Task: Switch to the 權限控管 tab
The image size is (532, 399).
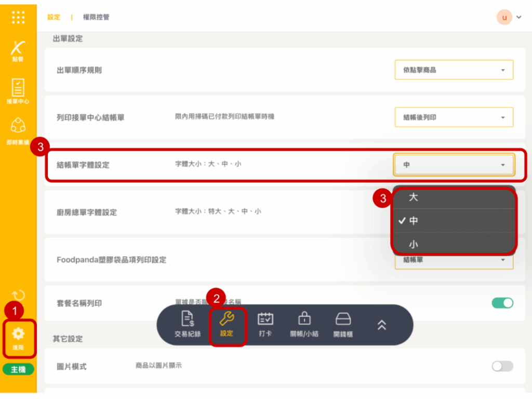Action: [96, 17]
